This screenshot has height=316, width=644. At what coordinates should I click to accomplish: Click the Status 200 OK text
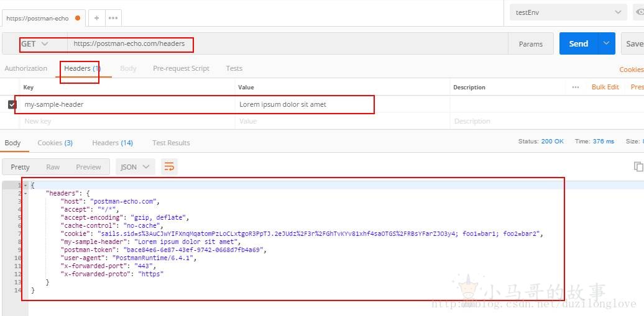(541, 141)
